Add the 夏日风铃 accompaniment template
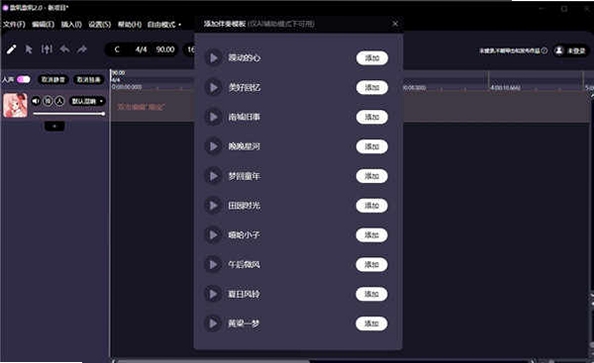The image size is (594, 363). pyautogui.click(x=372, y=294)
